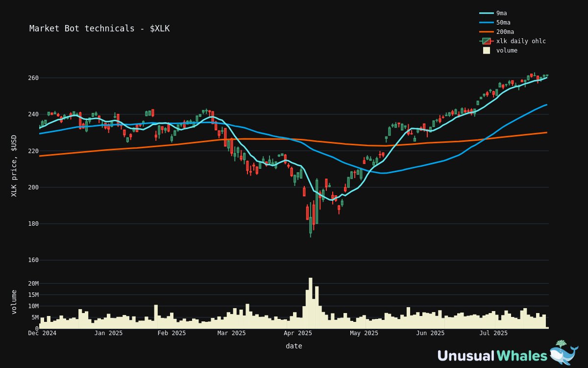The height and width of the screenshot is (368, 588).
Task: Click the xlk daily ohlc legend label
Action: (x=521, y=41)
